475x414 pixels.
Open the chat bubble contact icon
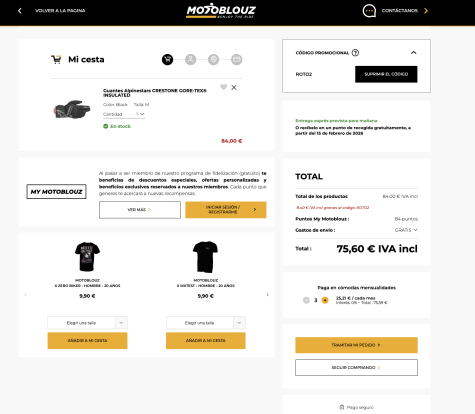[369, 11]
